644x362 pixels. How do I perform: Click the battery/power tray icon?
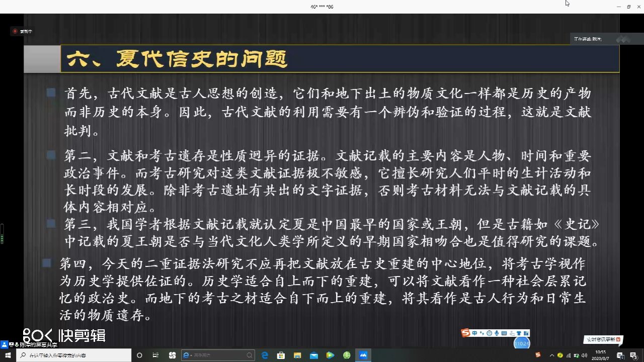(576, 355)
